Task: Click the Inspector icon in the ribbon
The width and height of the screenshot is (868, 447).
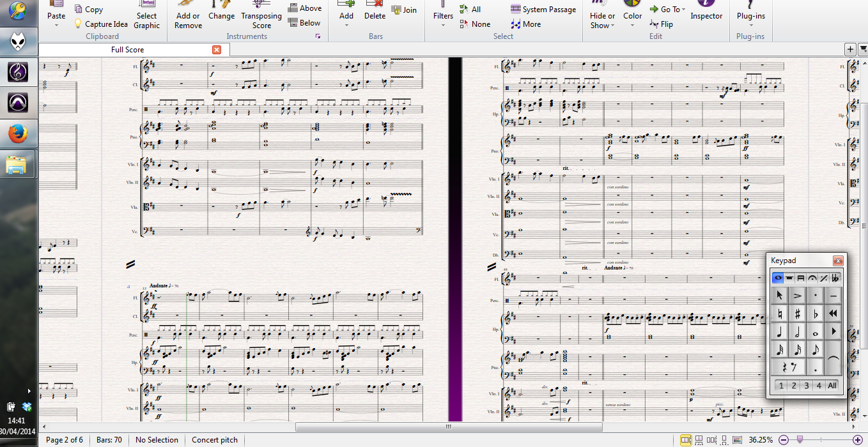Action: pos(706,11)
